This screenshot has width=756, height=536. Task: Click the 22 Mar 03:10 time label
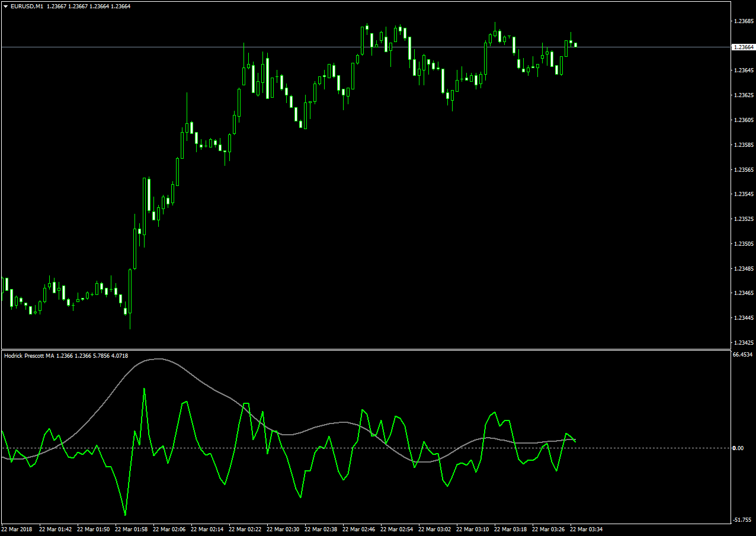point(473,529)
